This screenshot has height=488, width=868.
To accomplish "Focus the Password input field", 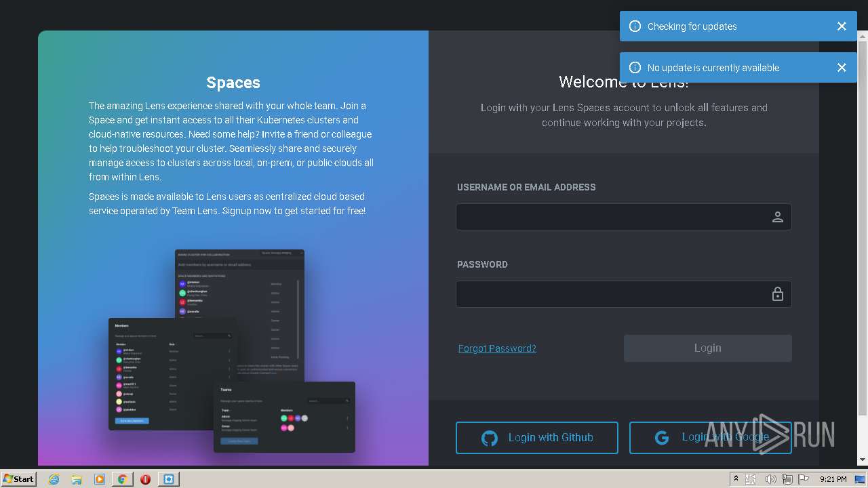I will 624,294.
